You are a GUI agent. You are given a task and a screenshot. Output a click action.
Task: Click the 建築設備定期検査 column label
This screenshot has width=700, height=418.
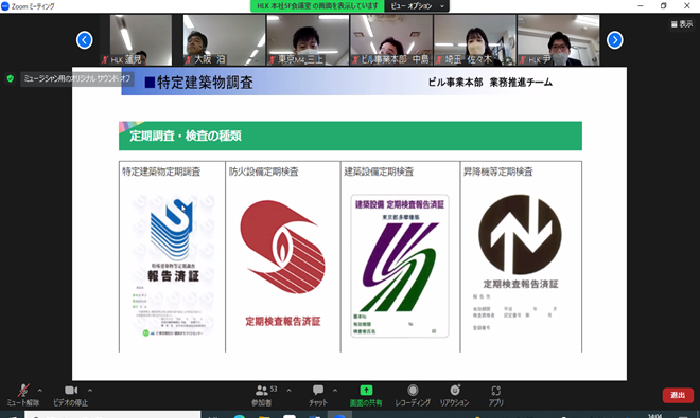click(x=379, y=171)
